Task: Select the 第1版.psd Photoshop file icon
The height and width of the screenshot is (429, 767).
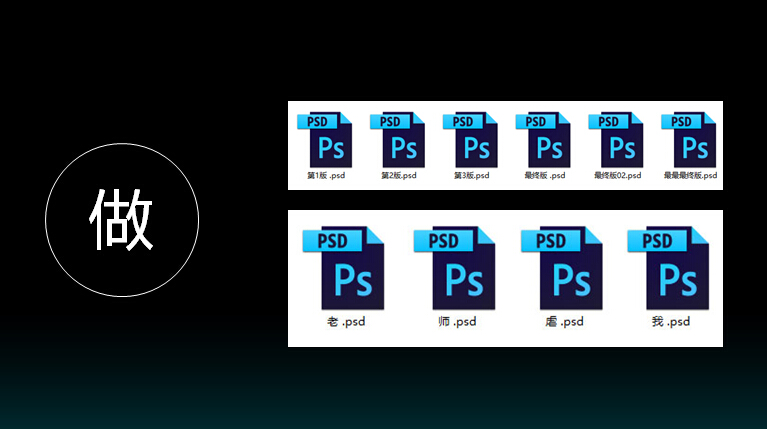Action: 325,140
